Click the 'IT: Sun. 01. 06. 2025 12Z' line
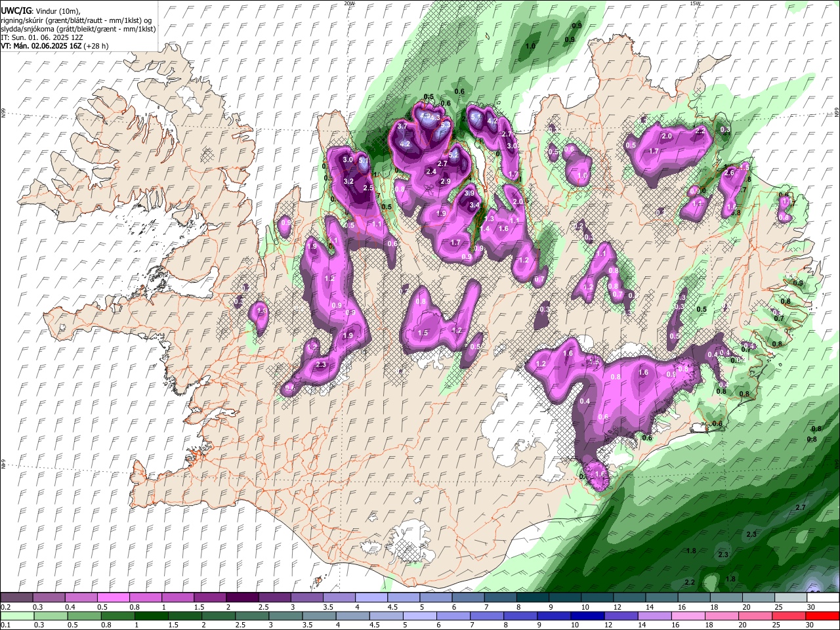This screenshot has height=630, width=840. [42, 37]
